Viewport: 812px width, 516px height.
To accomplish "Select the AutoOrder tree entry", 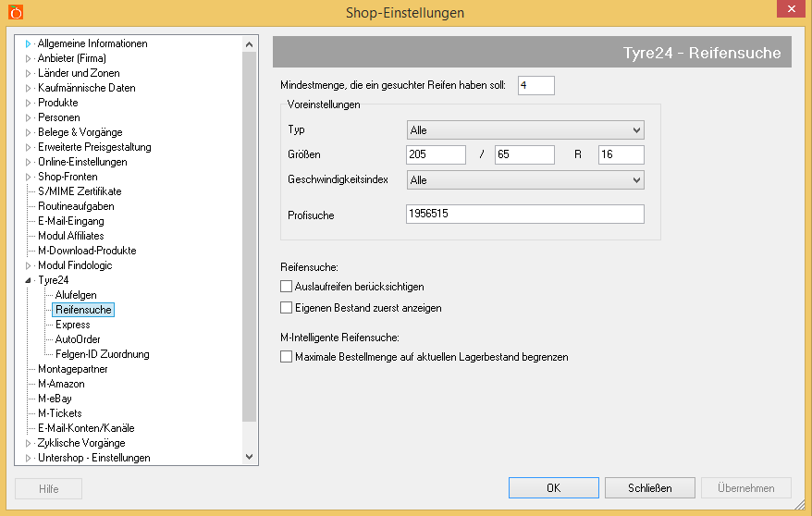I will pyautogui.click(x=78, y=339).
